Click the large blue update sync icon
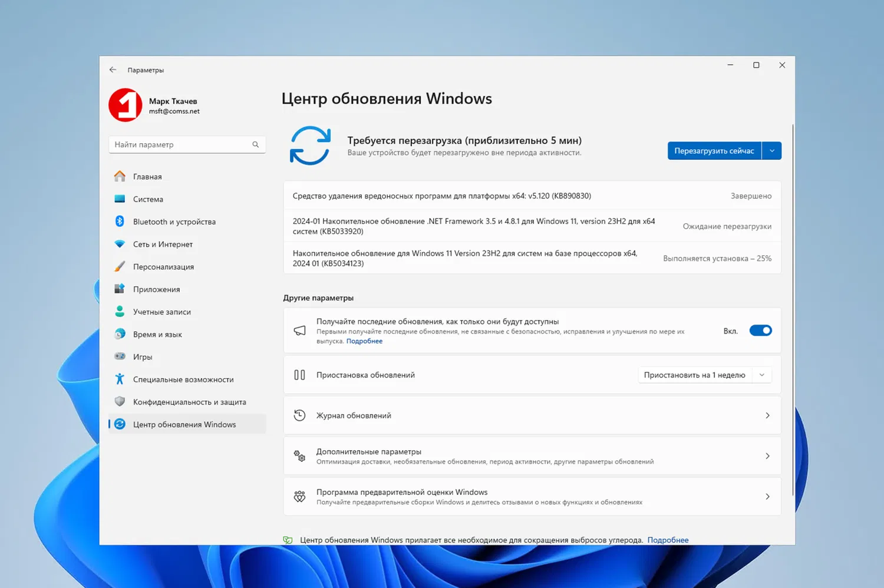The height and width of the screenshot is (588, 884). tap(310, 146)
